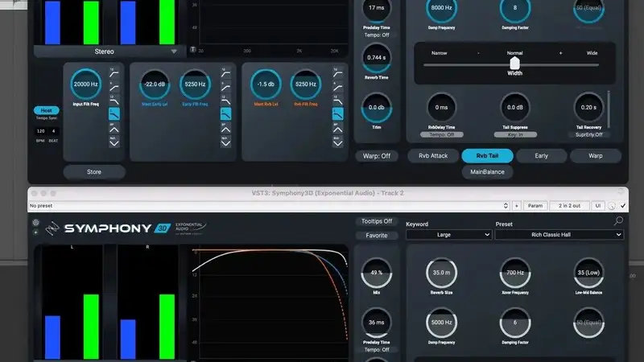The height and width of the screenshot is (362, 644).
Task: Click scrollbar beside Tail Recovery knob
Action: tap(609, 109)
